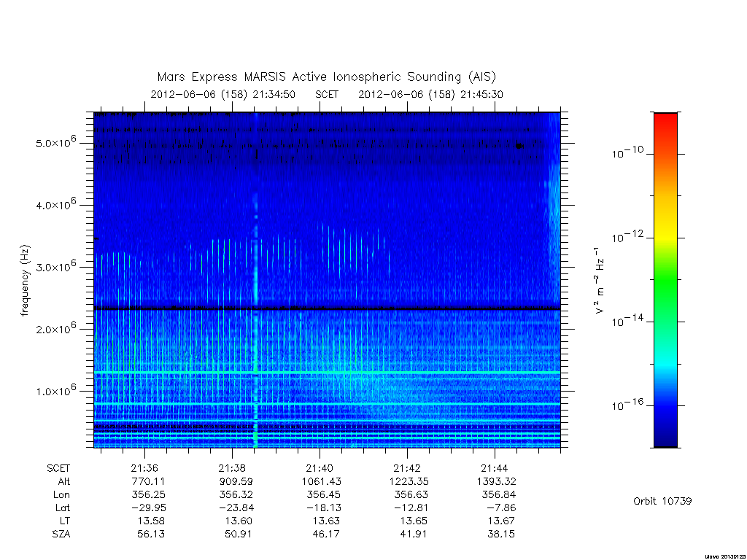
Task: Click local time value 13.63
Action: click(x=326, y=521)
